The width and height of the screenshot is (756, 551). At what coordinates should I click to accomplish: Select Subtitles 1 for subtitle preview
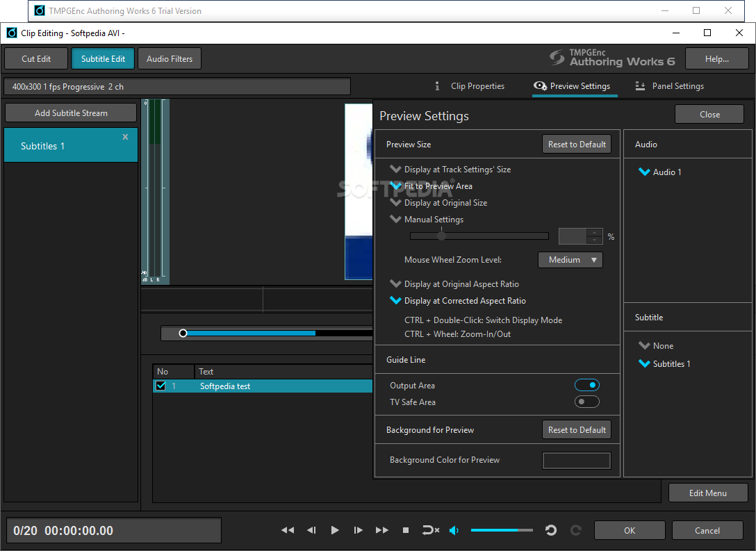664,364
